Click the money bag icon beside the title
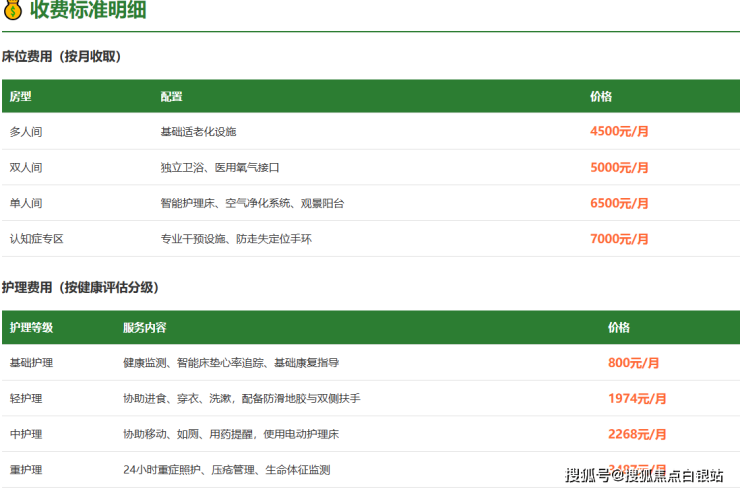 tap(13, 12)
